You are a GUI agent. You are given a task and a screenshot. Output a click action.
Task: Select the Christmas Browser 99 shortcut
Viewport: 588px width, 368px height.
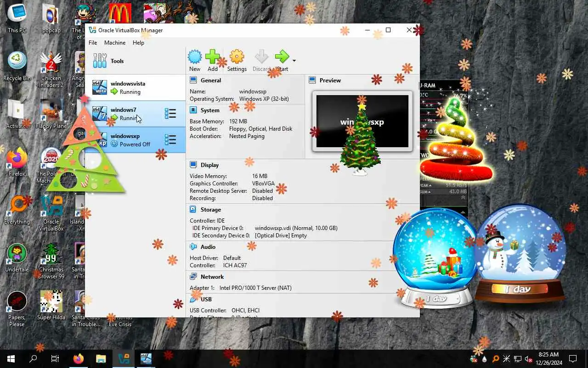[51, 261]
